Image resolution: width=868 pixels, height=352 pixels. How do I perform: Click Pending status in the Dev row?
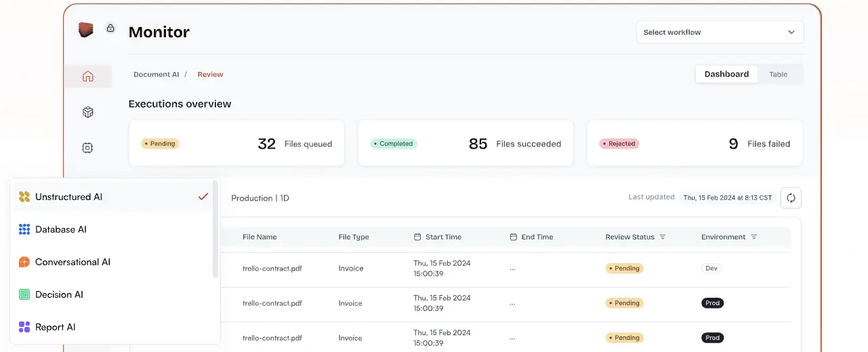(625, 269)
